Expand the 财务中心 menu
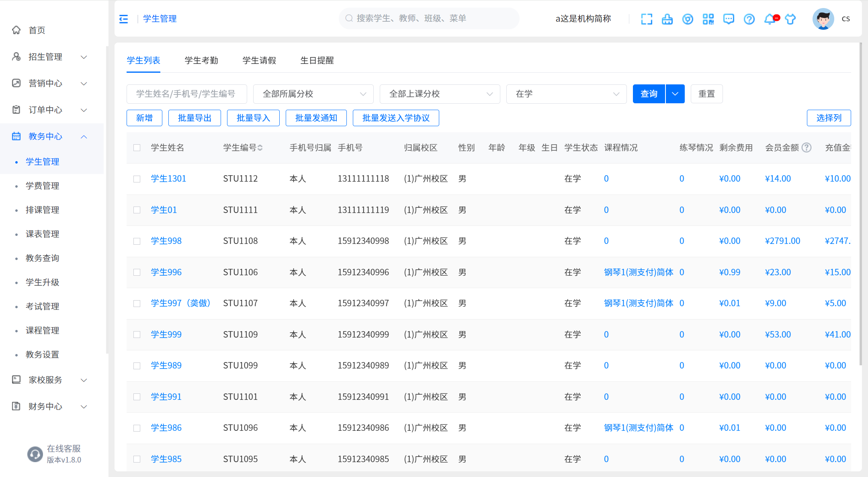The height and width of the screenshot is (477, 868). pos(84,407)
